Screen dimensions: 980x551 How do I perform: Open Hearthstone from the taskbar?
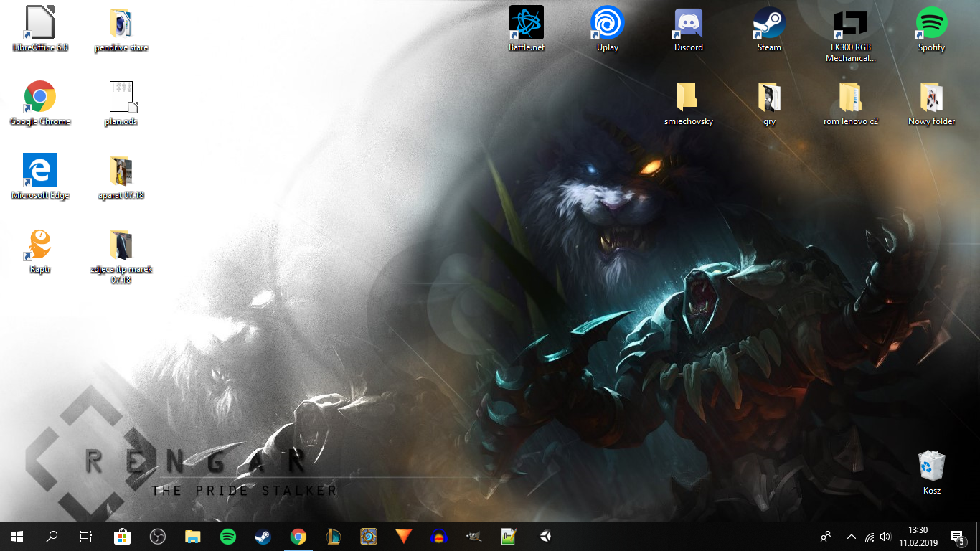(x=369, y=536)
